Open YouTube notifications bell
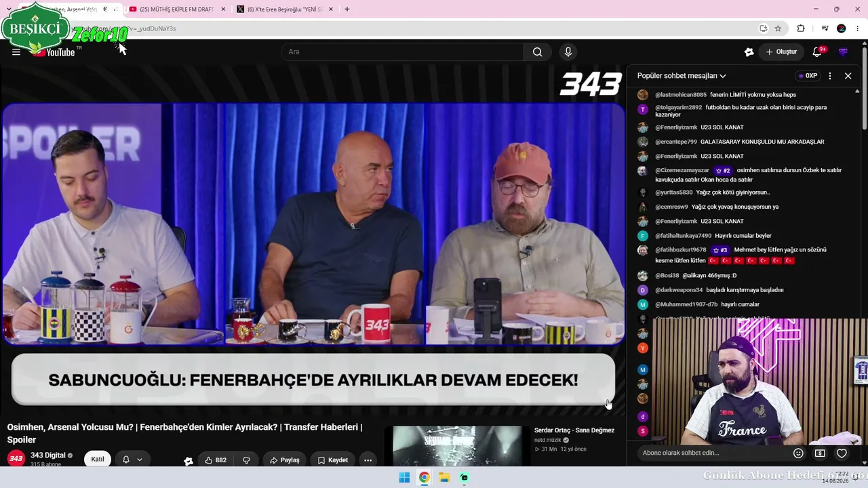The height and width of the screenshot is (488, 868). click(817, 52)
